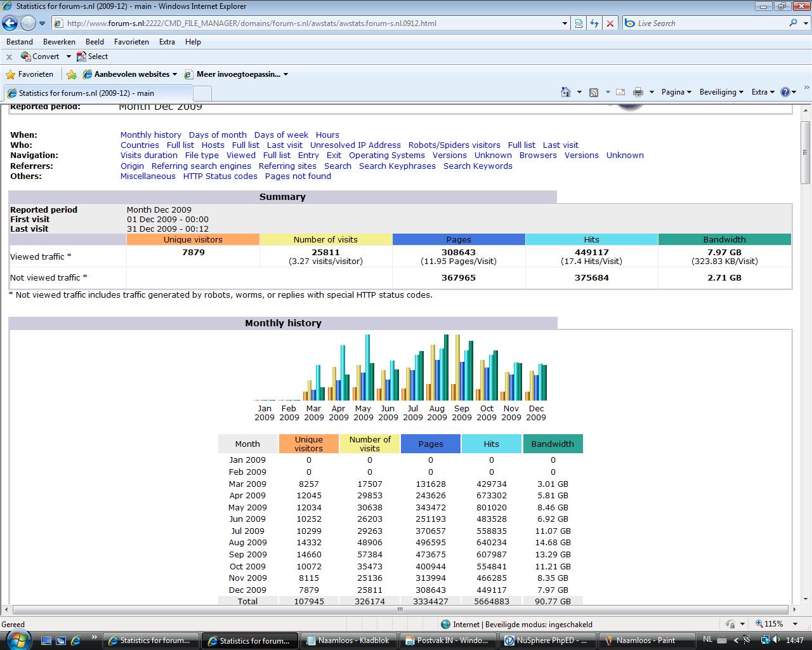Image resolution: width=812 pixels, height=650 pixels.
Task: Click the horizontal scrollbar at page bottom
Action: pyautogui.click(x=400, y=609)
